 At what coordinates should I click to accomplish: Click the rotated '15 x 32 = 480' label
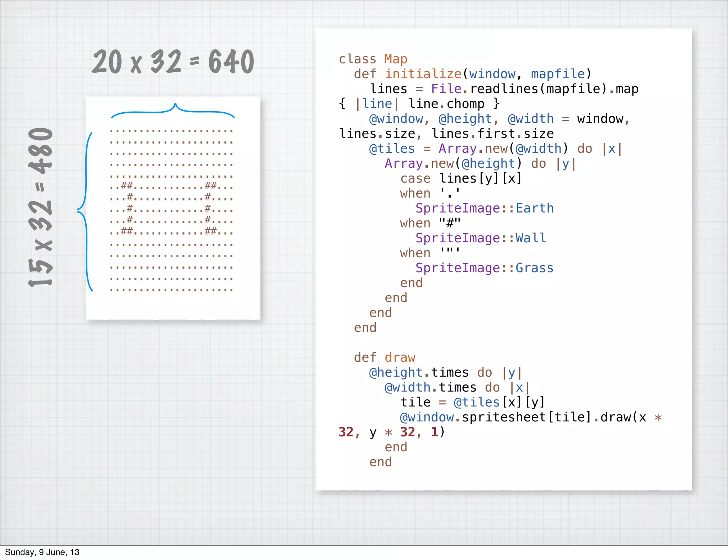(41, 207)
